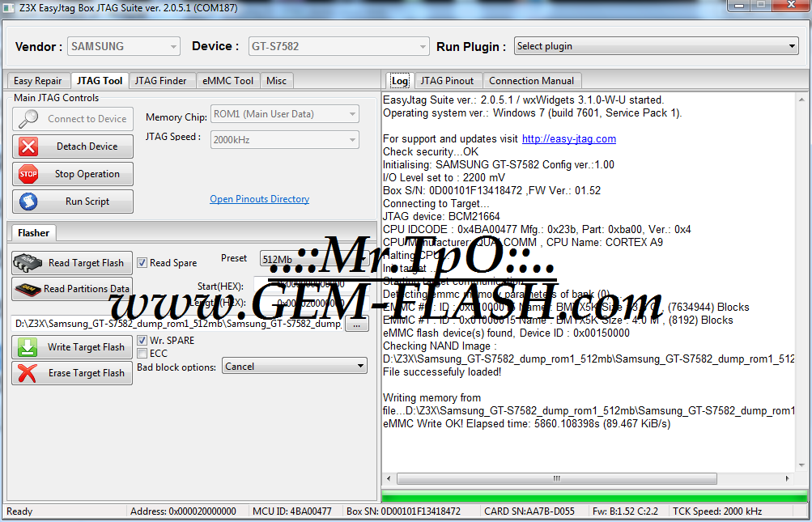Click the magnifier icon on Connect to Device
Screen dimensions: 812x522
(x=28, y=119)
